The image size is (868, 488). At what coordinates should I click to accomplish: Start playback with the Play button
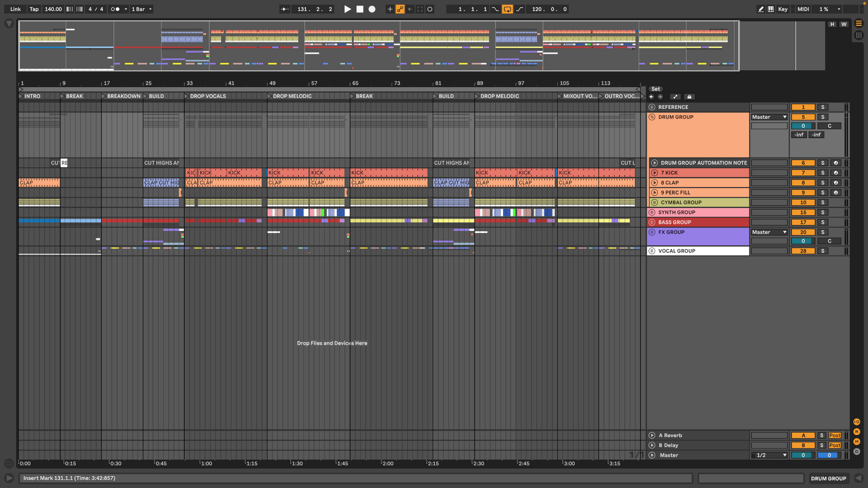click(347, 9)
